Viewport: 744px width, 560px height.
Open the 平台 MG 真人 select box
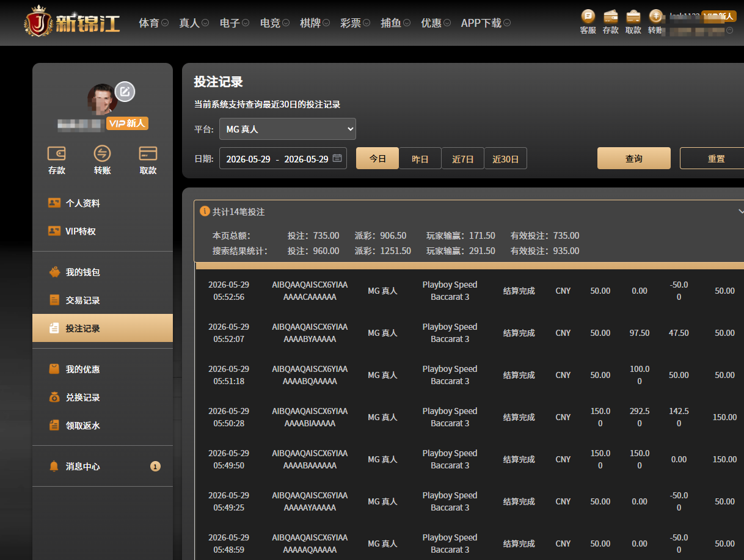tap(288, 129)
